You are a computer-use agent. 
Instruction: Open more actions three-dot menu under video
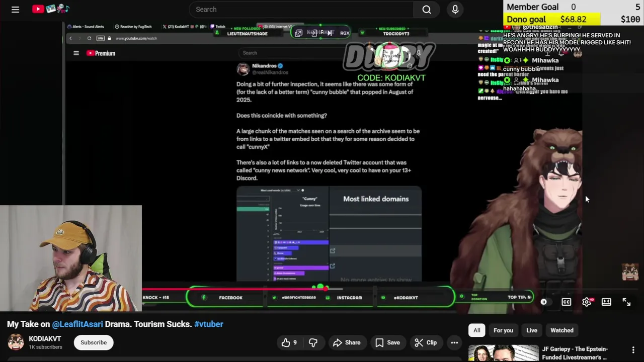coord(454,342)
